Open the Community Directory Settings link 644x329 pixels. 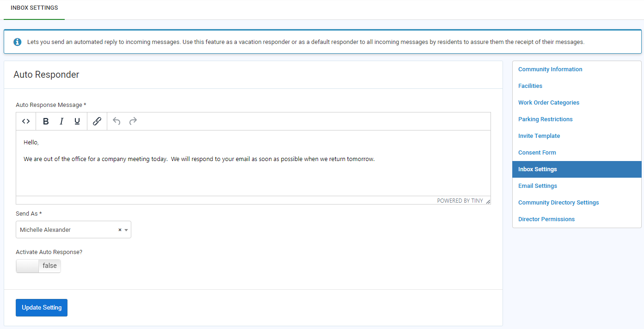pos(558,202)
